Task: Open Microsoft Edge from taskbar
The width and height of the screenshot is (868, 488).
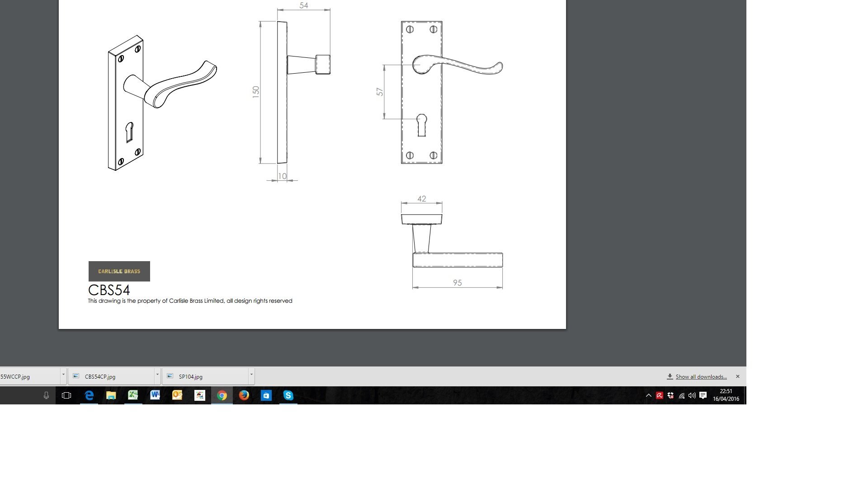Action: point(89,395)
